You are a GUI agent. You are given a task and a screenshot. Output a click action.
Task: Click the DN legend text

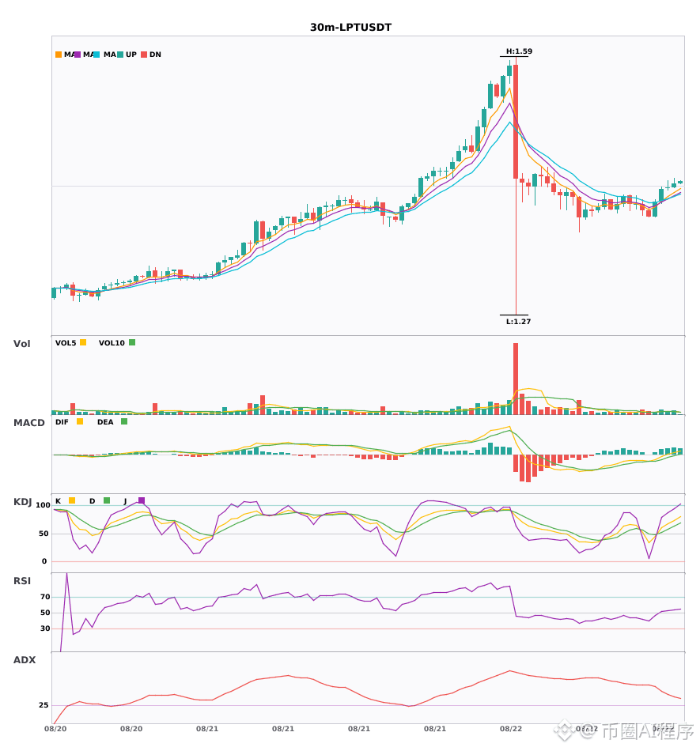155,55
